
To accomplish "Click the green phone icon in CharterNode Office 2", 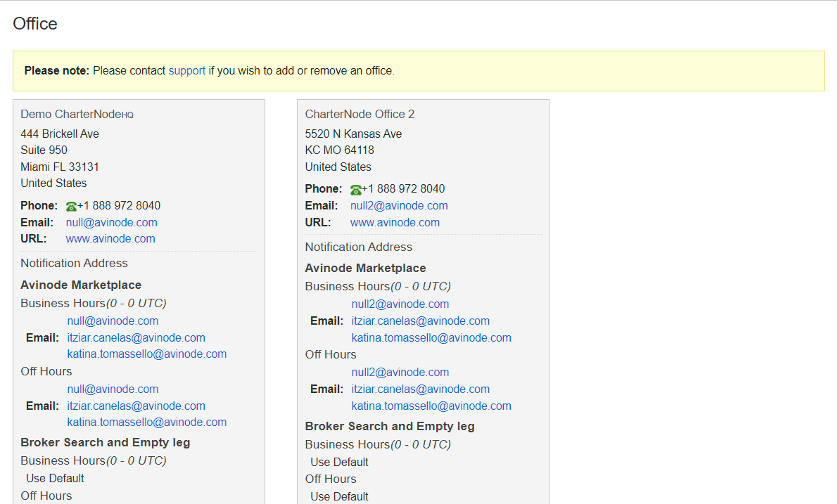I will point(356,190).
